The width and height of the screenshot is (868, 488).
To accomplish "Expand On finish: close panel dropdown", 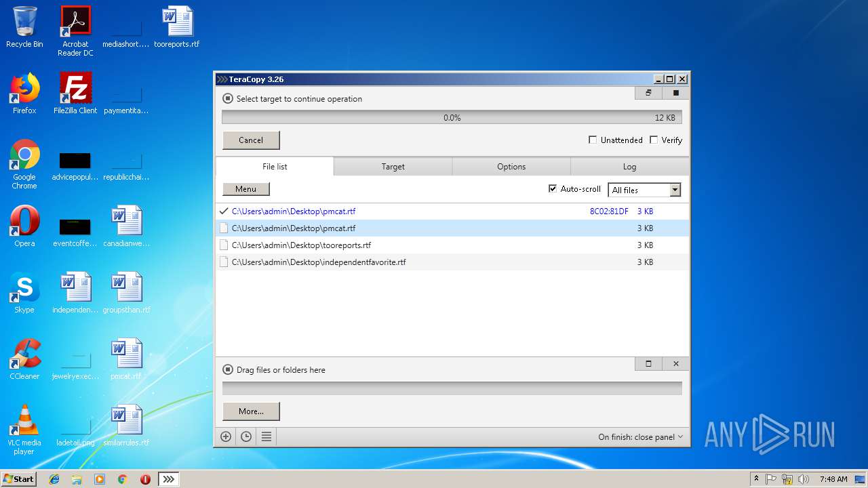I will 640,437.
